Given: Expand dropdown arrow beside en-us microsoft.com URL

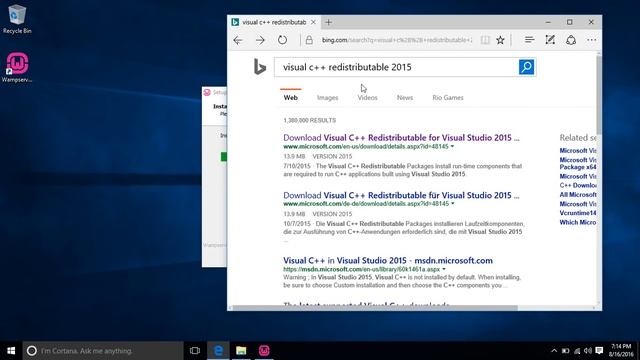Looking at the screenshot, I should [452, 147].
